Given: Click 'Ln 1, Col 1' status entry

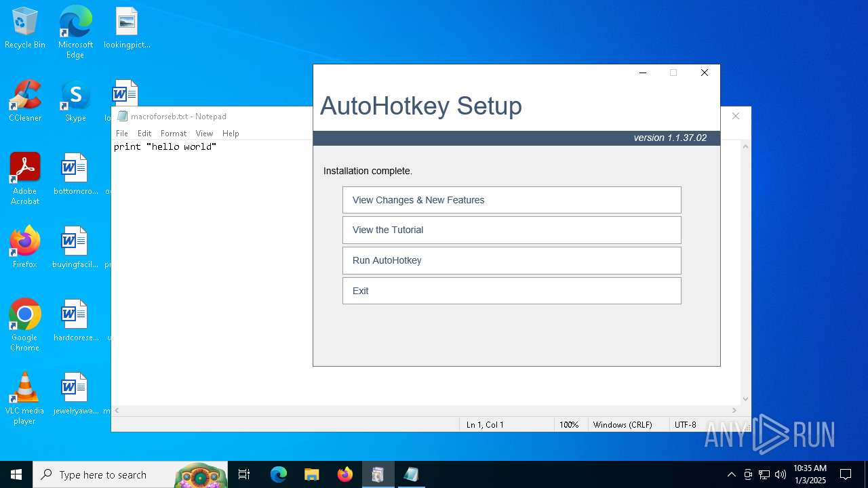Looking at the screenshot, I should click(x=485, y=425).
